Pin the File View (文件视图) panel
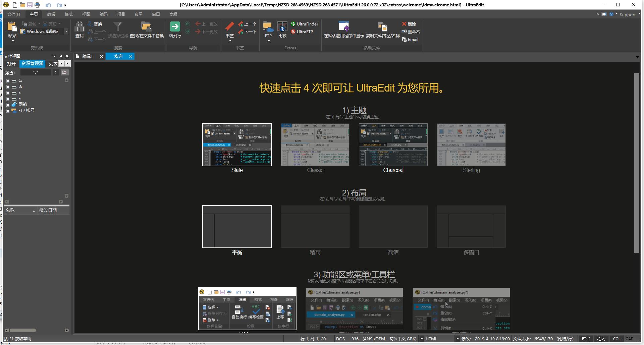The image size is (644, 345). coord(61,56)
